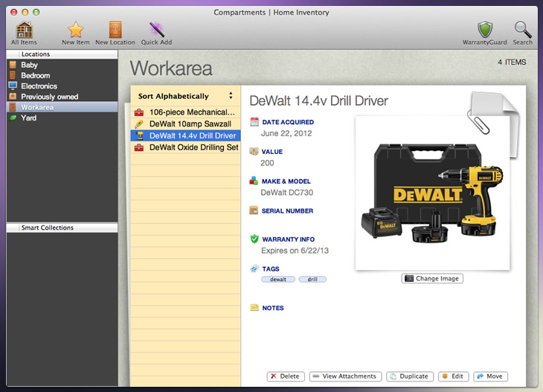The image size is (543, 392).
Task: Open the Quick Add wand icon
Action: point(156,30)
